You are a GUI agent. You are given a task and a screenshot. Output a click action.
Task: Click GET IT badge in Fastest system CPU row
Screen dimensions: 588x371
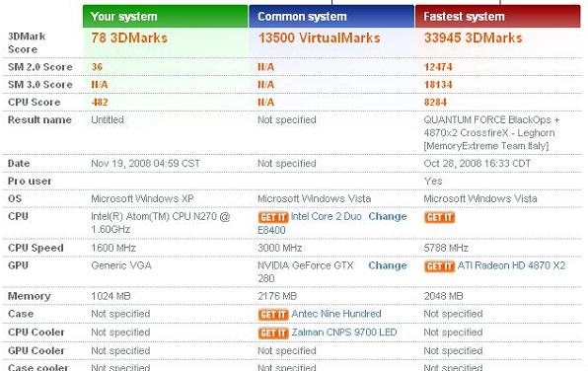coord(439,217)
